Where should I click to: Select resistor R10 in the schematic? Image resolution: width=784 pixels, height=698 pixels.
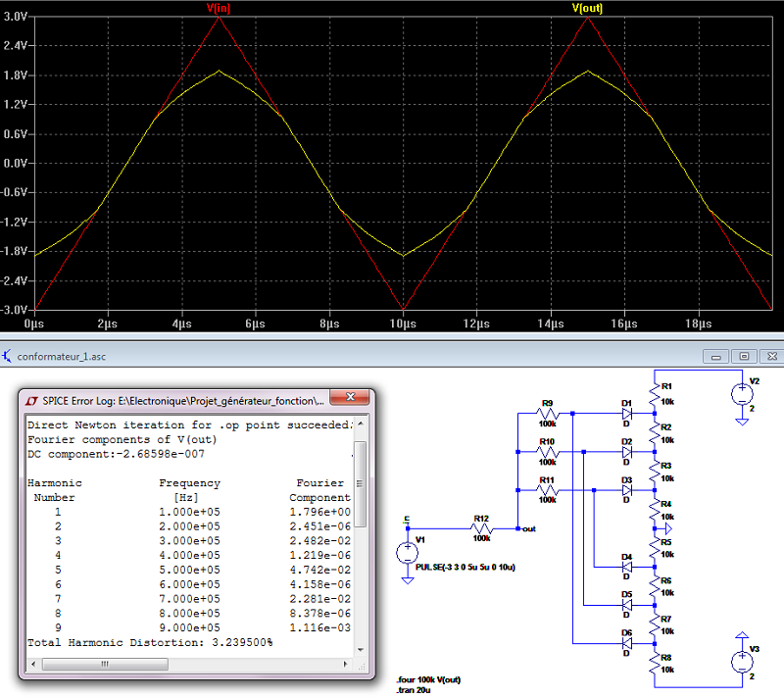point(548,452)
